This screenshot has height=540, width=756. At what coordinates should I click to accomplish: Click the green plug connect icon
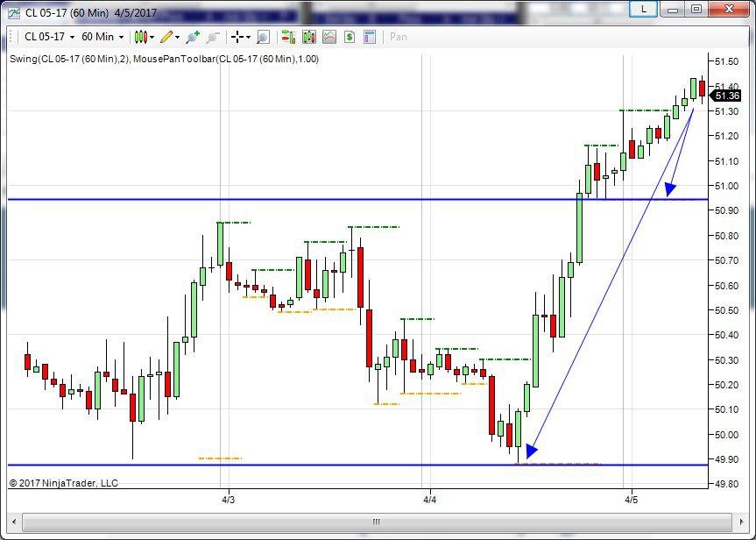click(194, 37)
